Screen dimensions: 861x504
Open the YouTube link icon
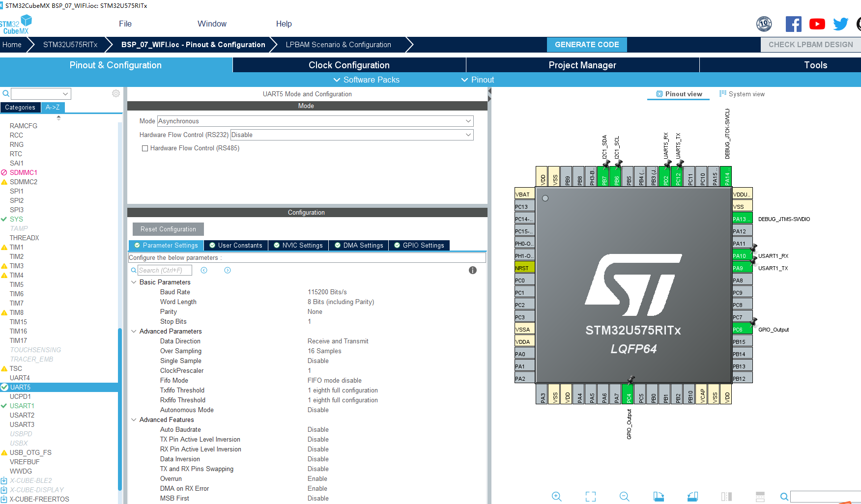click(817, 24)
